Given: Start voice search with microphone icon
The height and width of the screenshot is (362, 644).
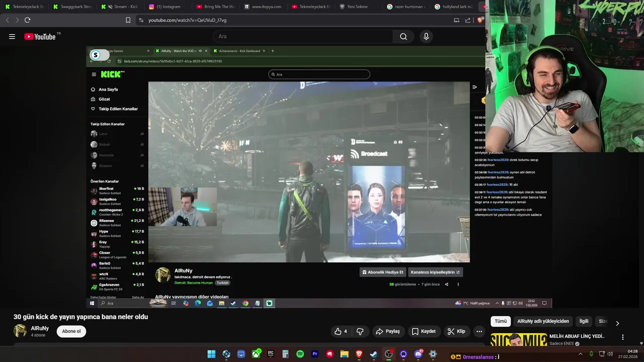Looking at the screenshot, I should point(426,36).
